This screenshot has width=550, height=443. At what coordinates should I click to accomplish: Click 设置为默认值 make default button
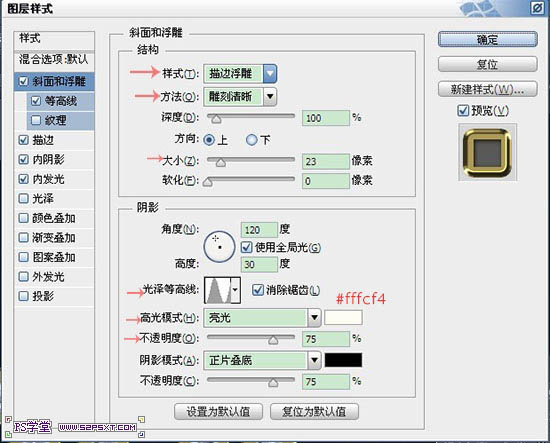click(x=218, y=411)
